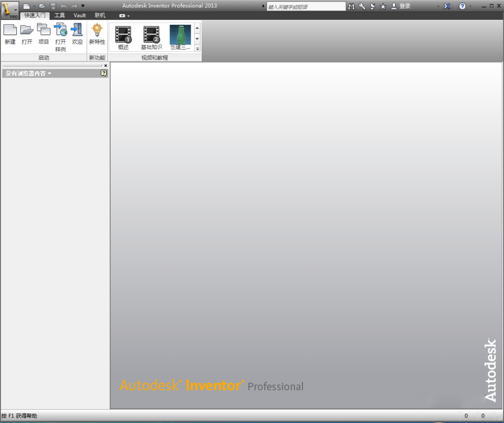The width and height of the screenshot is (504, 423).
Task: Click the Redo arrow icon
Action: [x=74, y=6]
